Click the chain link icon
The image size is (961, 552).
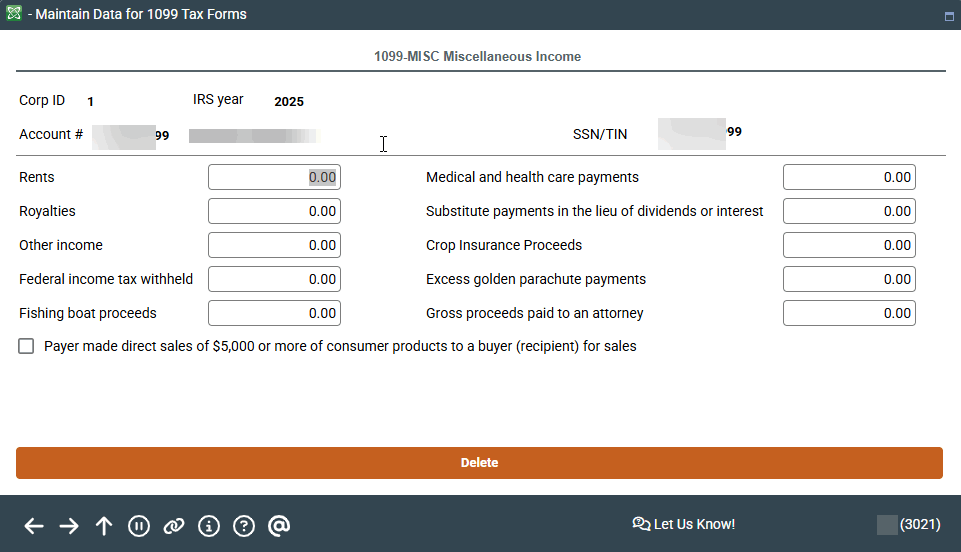click(x=174, y=526)
